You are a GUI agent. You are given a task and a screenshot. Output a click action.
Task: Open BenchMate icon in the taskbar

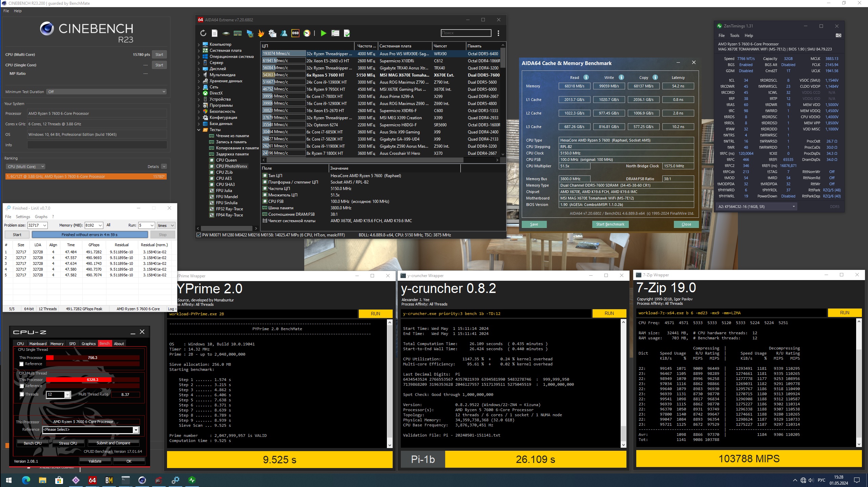pyautogui.click(x=109, y=480)
